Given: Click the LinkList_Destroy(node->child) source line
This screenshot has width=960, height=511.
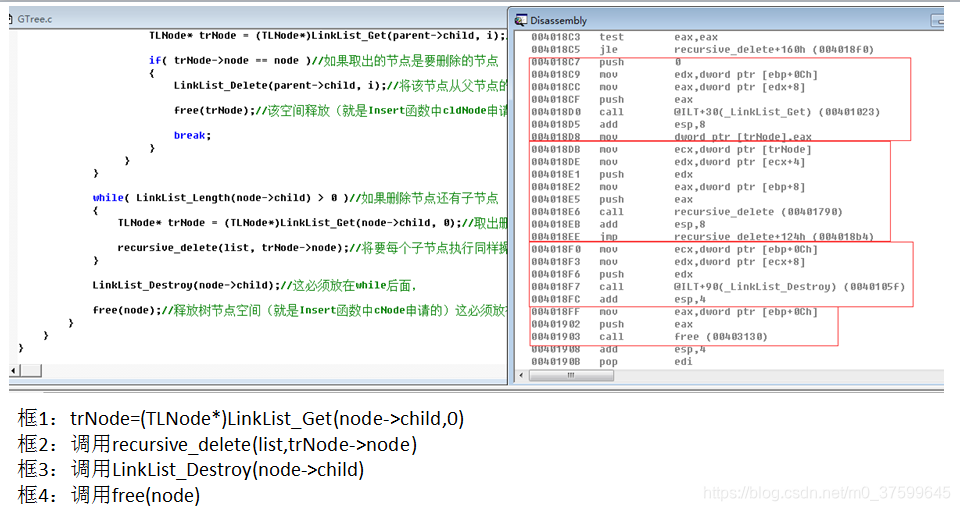Looking at the screenshot, I should click(x=254, y=285).
